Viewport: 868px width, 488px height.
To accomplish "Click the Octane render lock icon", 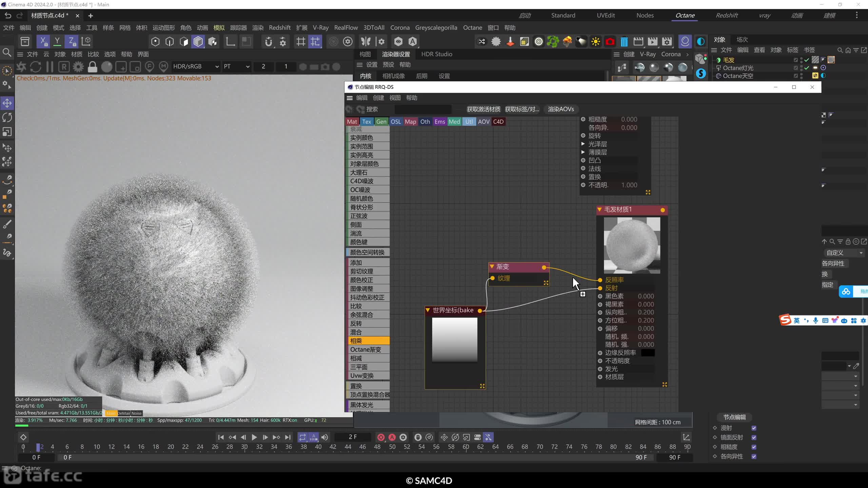I will tap(92, 67).
